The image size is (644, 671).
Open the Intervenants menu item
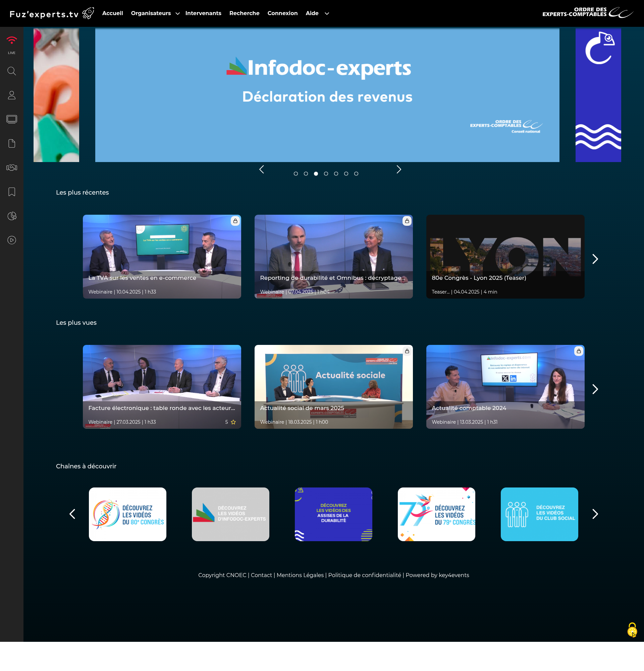[x=203, y=13]
